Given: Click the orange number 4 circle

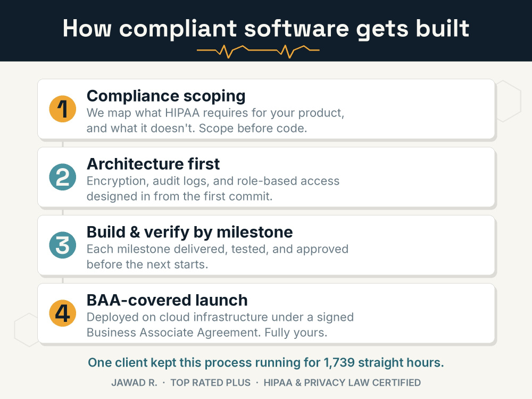Looking at the screenshot, I should click(62, 313).
